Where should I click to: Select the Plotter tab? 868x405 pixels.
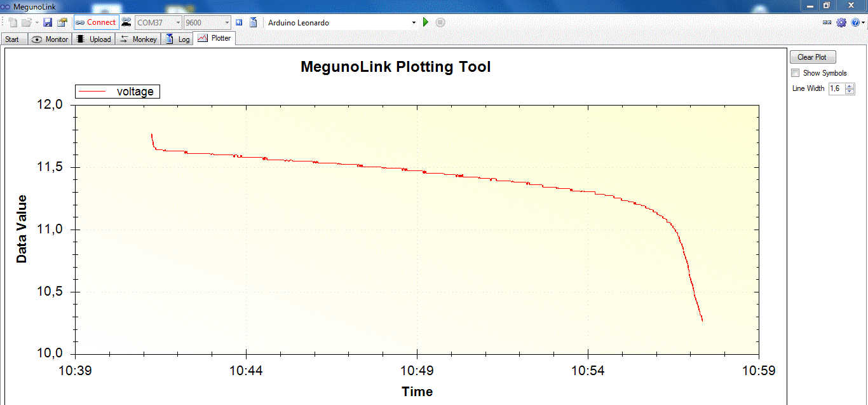[214, 38]
